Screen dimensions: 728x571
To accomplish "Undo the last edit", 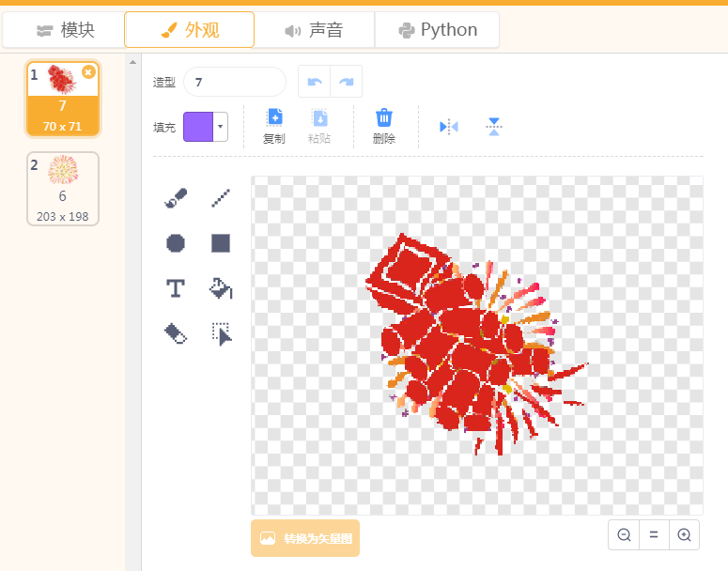I will [x=315, y=82].
